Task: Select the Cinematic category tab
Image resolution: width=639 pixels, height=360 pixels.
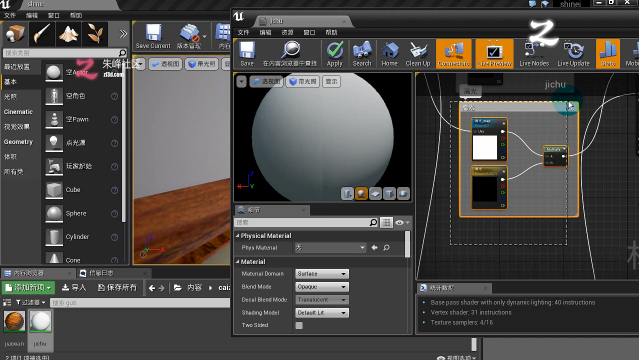Action: (18, 112)
